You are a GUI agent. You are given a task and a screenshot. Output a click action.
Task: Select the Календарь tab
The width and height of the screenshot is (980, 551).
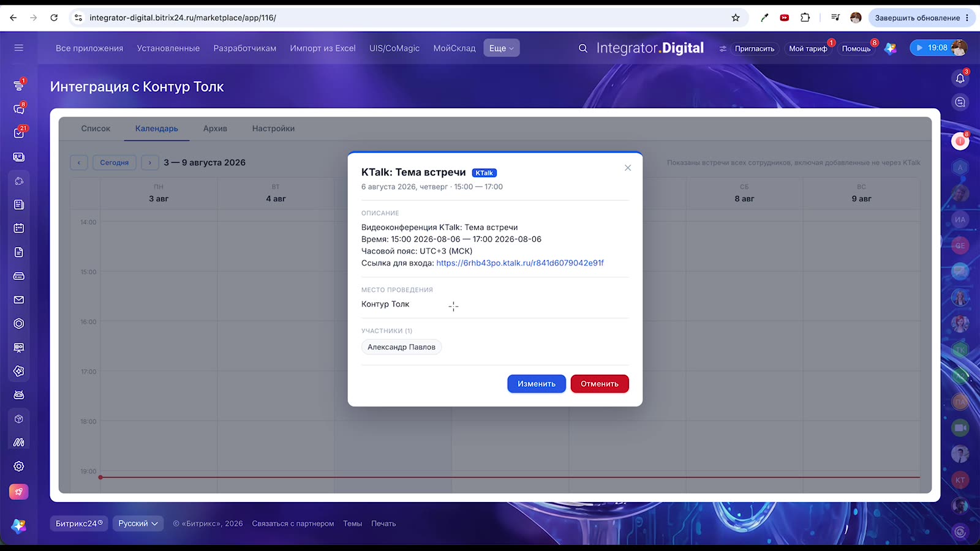(157, 129)
